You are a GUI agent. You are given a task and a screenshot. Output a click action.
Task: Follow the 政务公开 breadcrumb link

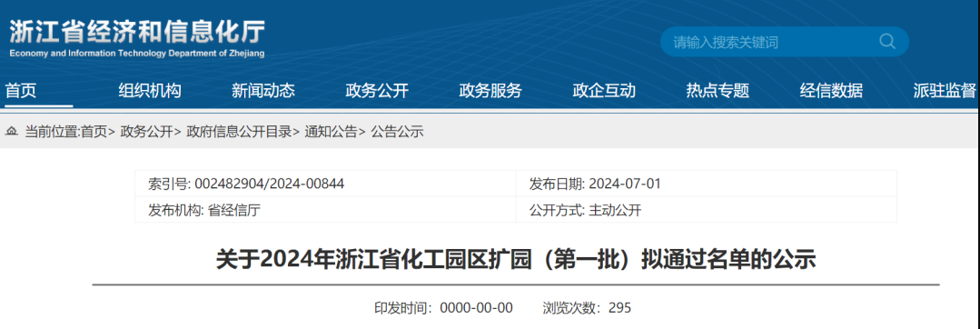pyautogui.click(x=146, y=132)
